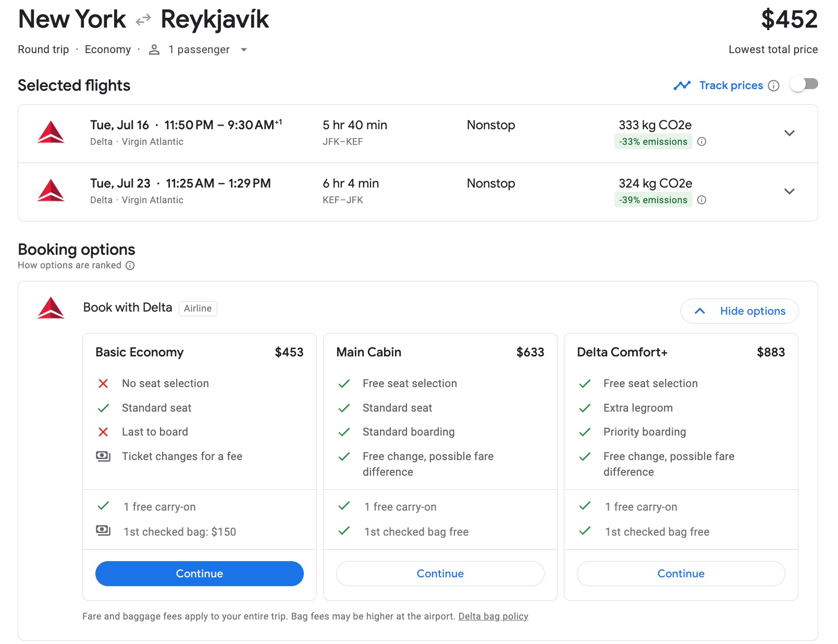Collapse booking options via Hide options
Viewport: 838px width, 644px height.
pos(739,311)
